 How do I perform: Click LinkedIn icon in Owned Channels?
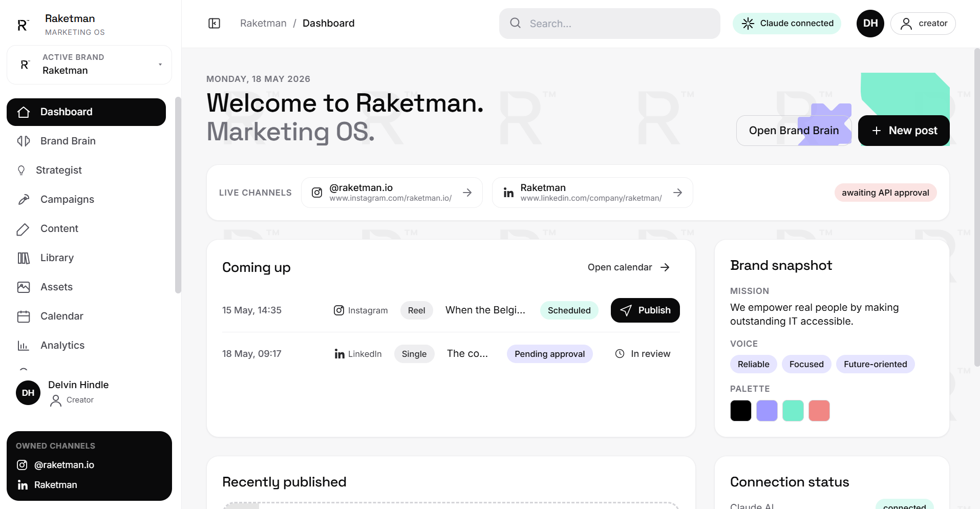(23, 485)
